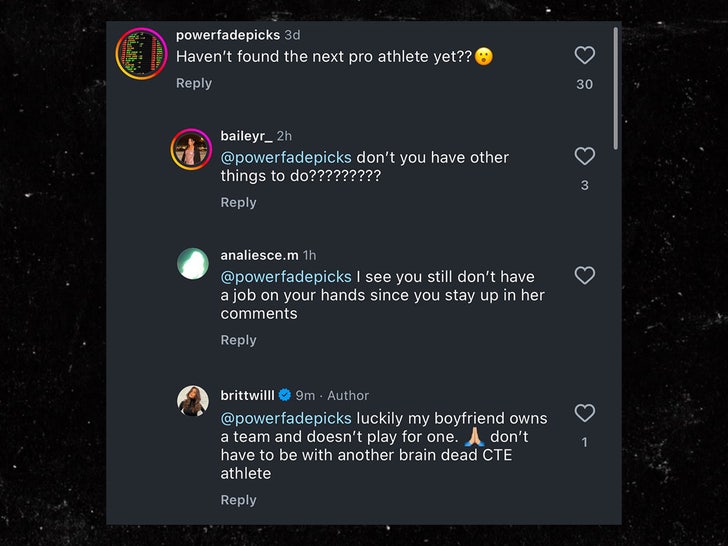The height and width of the screenshot is (546, 728).
Task: Click the comments scrollbar thumb
Action: 616,88
